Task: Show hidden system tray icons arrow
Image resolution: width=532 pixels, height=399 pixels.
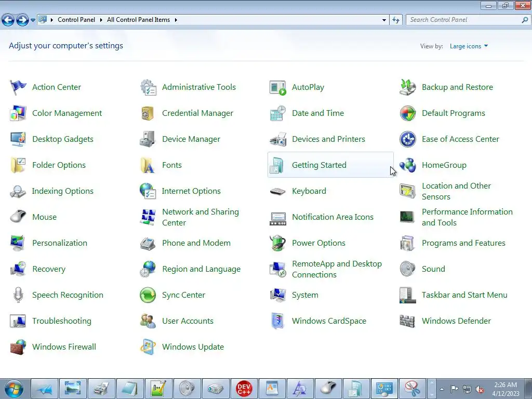Action: pyautogui.click(x=442, y=389)
